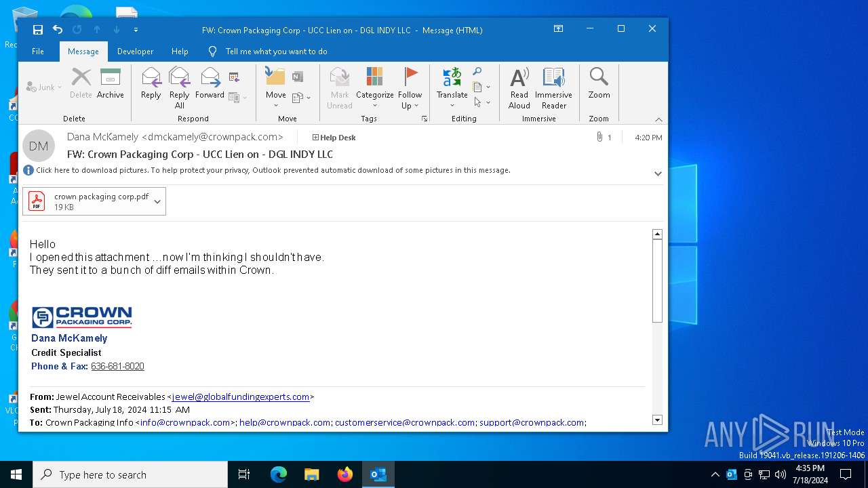Image resolution: width=868 pixels, height=488 pixels.
Task: Click the Reply button in the ribbon
Action: click(x=151, y=84)
